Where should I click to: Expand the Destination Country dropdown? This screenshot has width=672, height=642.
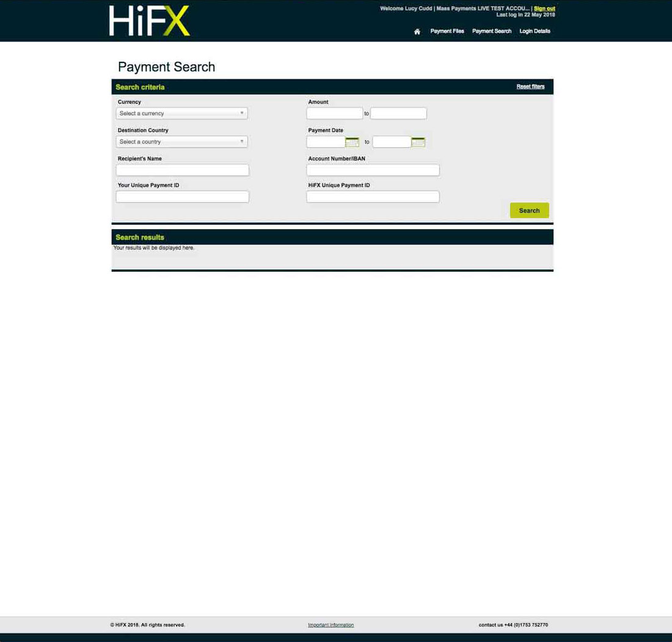click(x=181, y=142)
